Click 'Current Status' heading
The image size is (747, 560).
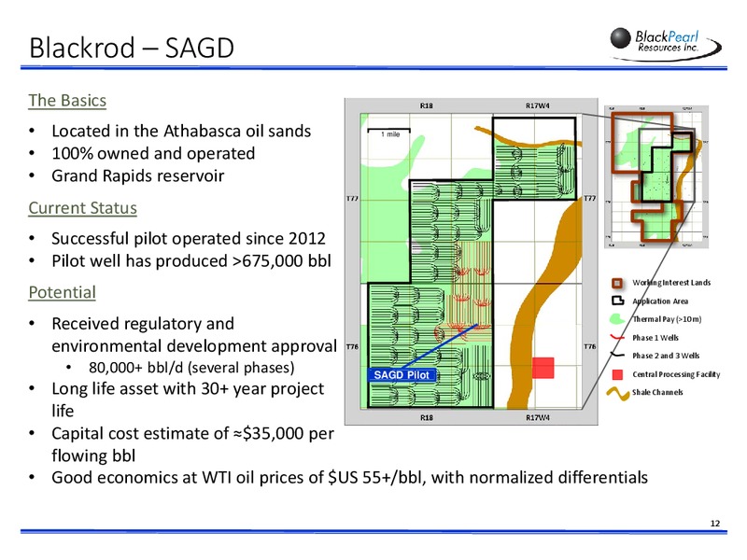pyautogui.click(x=82, y=208)
